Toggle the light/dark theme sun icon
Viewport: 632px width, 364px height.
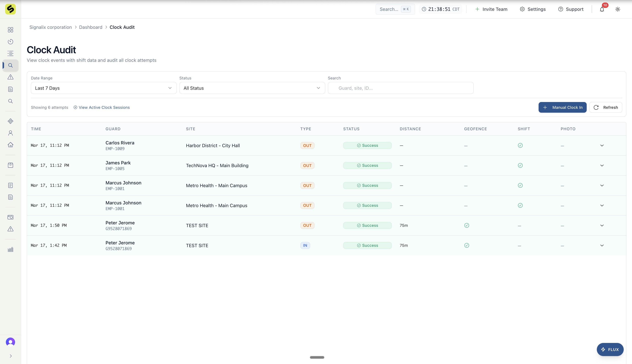click(618, 9)
